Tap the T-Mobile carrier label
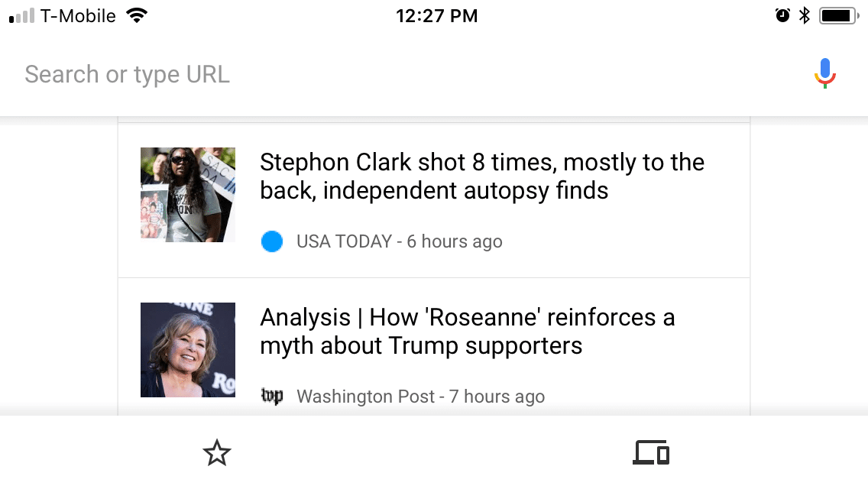 click(78, 16)
